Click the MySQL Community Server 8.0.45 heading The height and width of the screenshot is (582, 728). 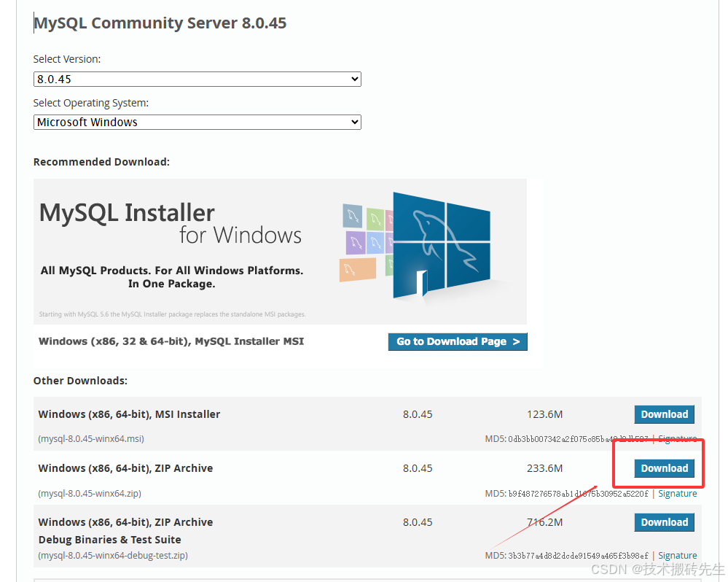pos(160,23)
